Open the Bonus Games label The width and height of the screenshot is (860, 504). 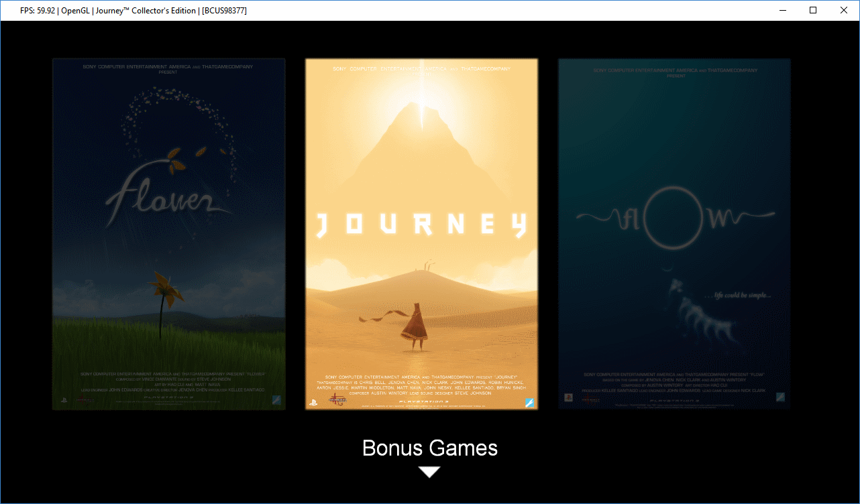tap(429, 448)
